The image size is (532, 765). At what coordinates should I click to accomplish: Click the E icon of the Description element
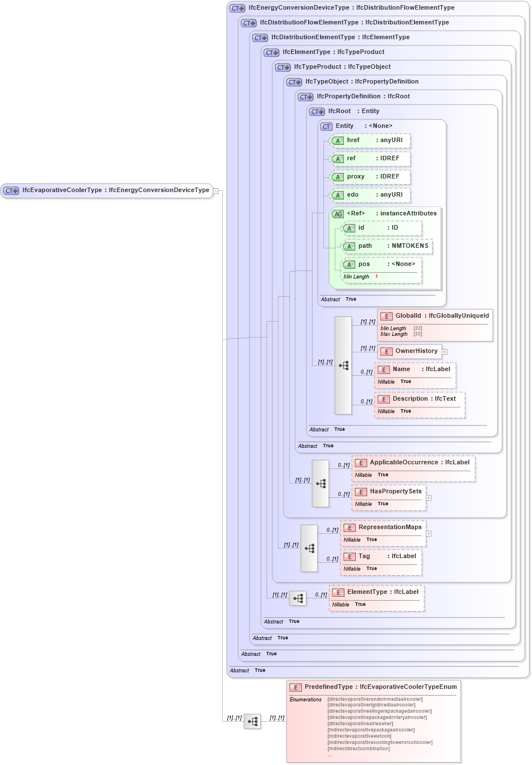pos(384,399)
